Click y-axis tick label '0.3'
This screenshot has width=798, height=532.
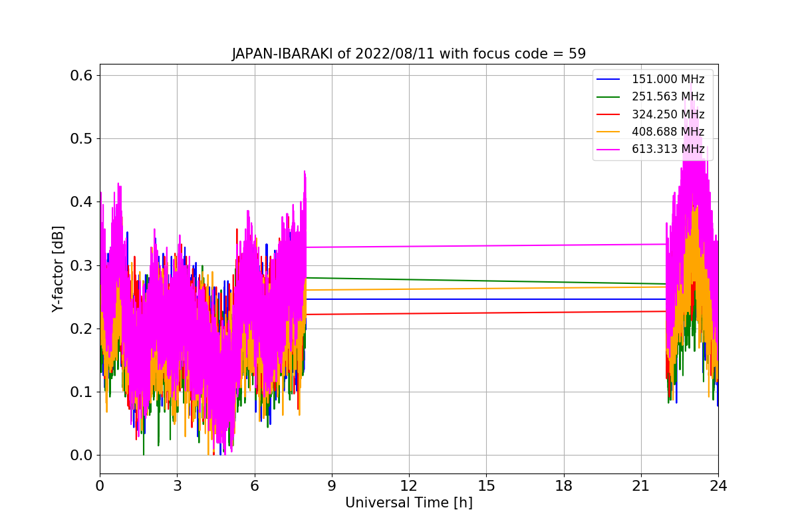pos(82,265)
